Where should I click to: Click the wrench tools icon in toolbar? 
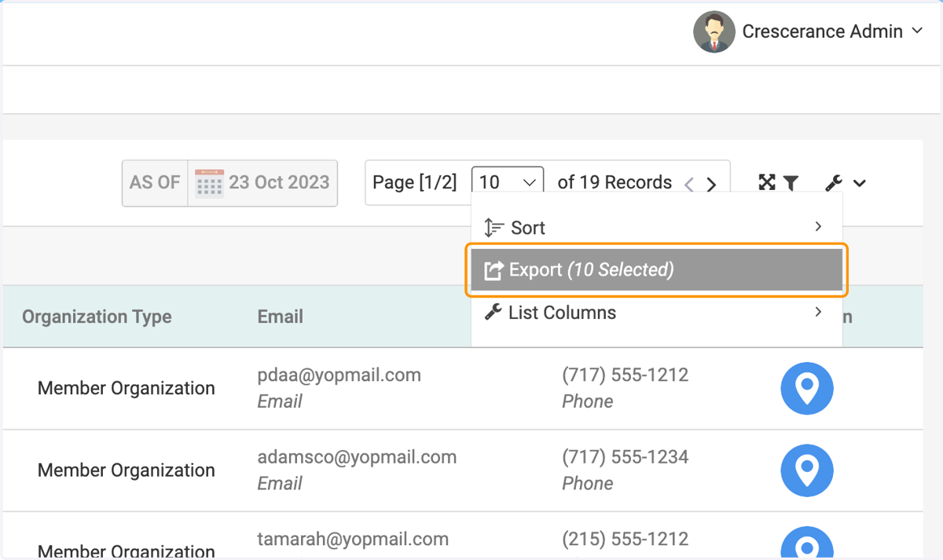click(x=834, y=183)
